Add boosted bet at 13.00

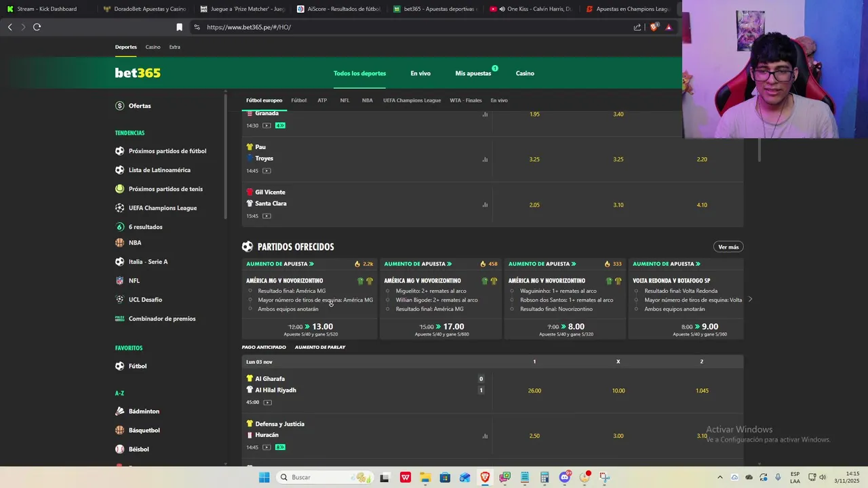click(311, 329)
